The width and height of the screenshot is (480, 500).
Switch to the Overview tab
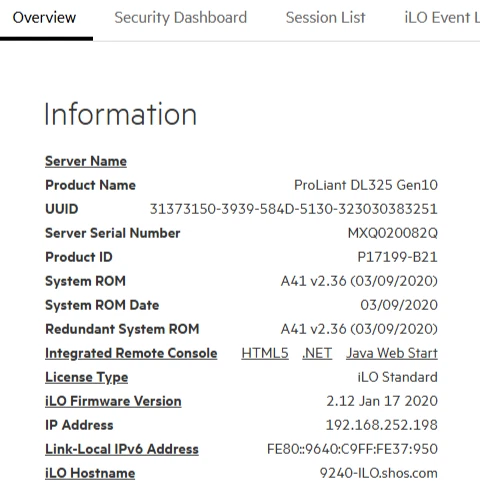44,18
